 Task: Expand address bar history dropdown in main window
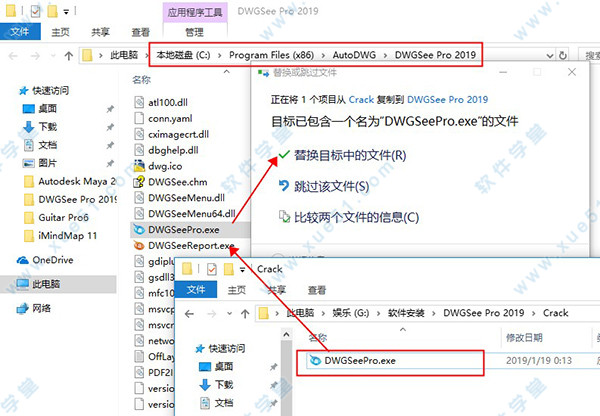coord(550,56)
